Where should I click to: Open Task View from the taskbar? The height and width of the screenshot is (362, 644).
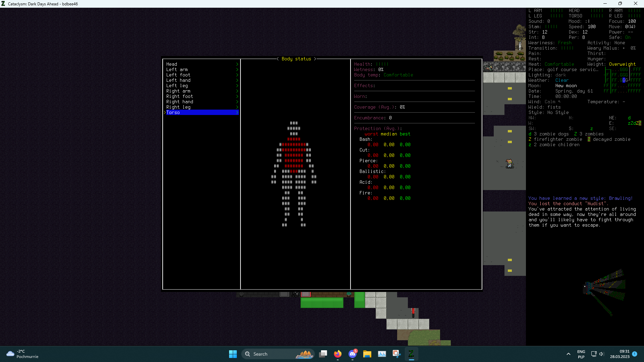[323, 354]
